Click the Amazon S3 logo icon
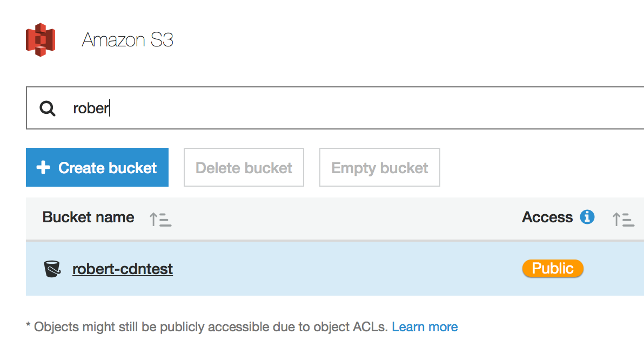The image size is (644, 355). [x=41, y=39]
